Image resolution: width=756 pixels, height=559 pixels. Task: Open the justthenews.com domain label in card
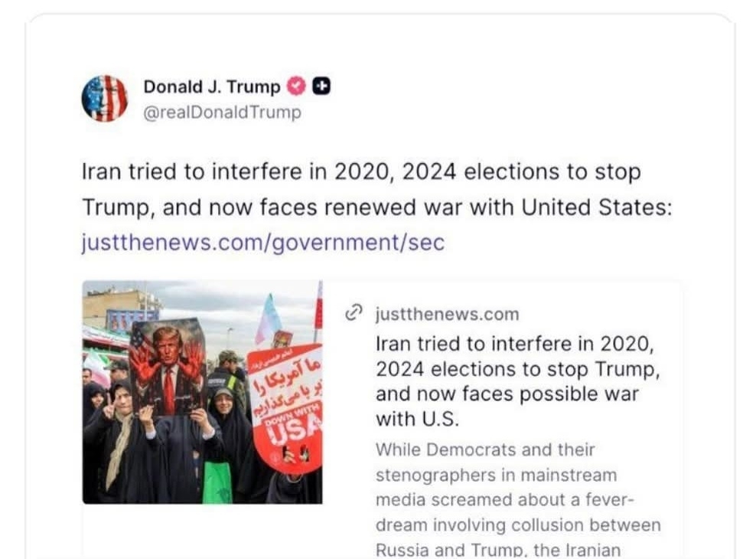point(447,314)
